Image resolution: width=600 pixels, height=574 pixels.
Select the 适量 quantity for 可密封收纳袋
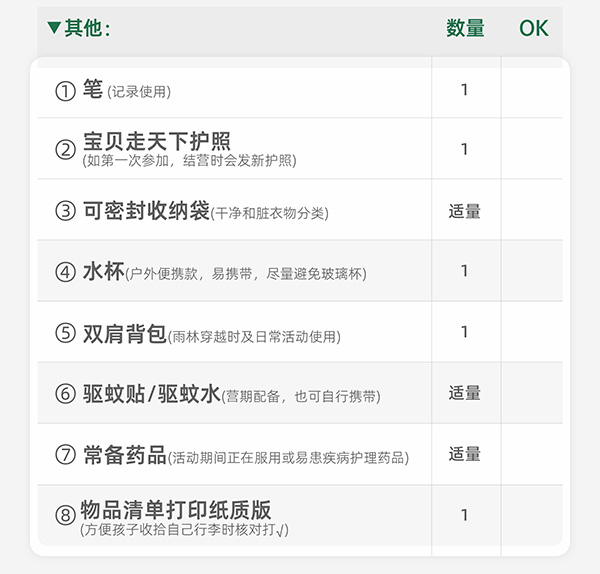click(465, 211)
